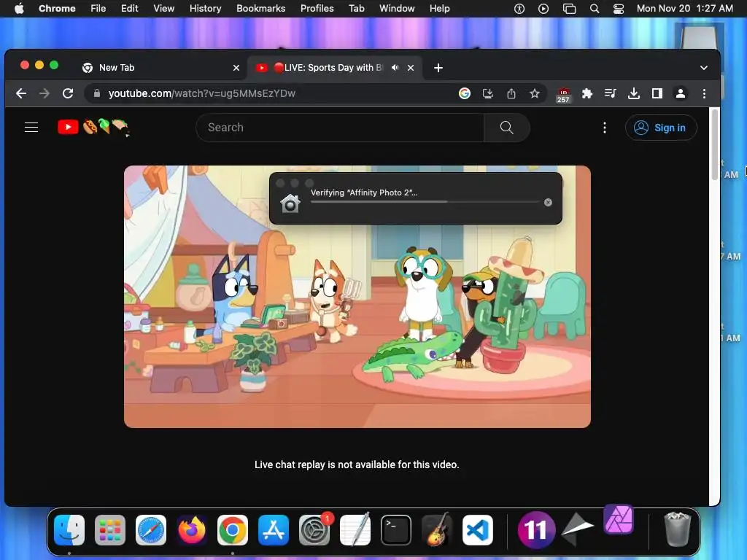This screenshot has width=747, height=560.
Task: Close the LIVE Sports Day tab
Action: 411,68
